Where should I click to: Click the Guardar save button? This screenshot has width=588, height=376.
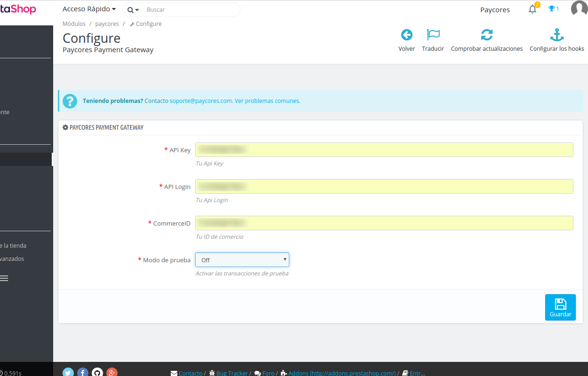560,307
